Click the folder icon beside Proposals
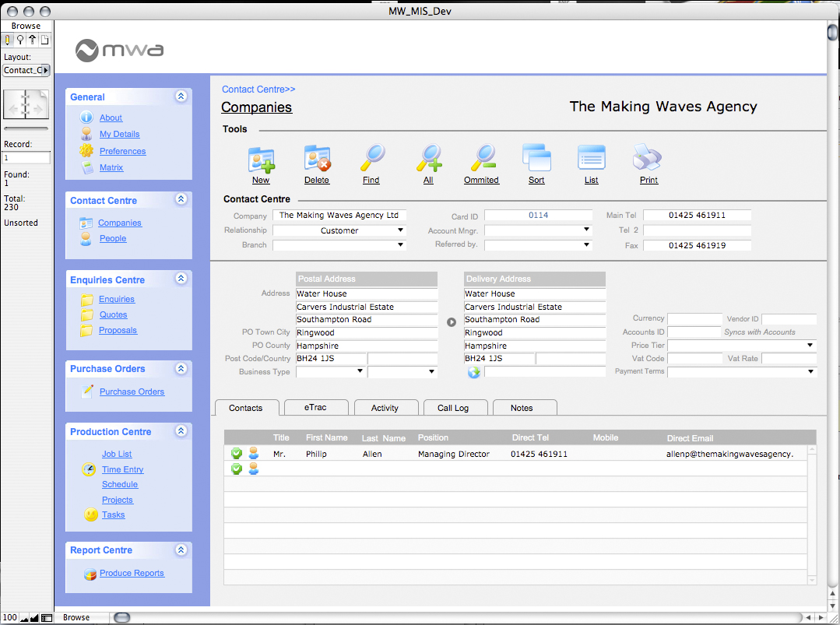 tap(86, 331)
